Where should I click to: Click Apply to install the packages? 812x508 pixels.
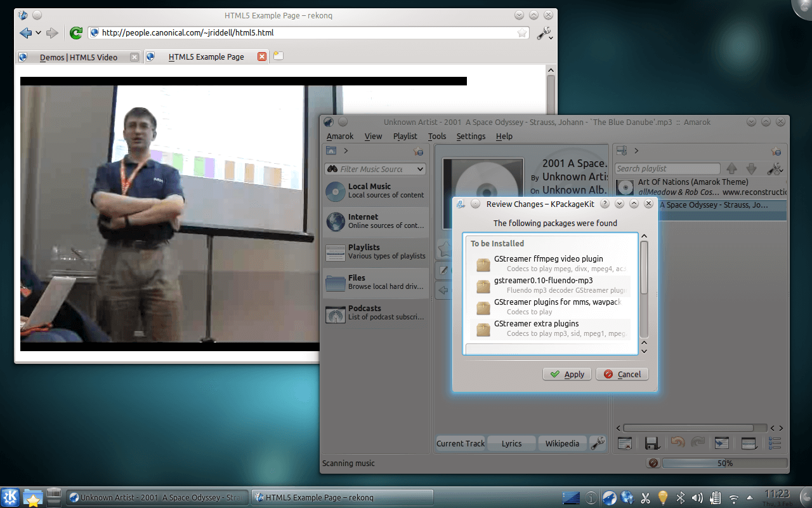[567, 374]
